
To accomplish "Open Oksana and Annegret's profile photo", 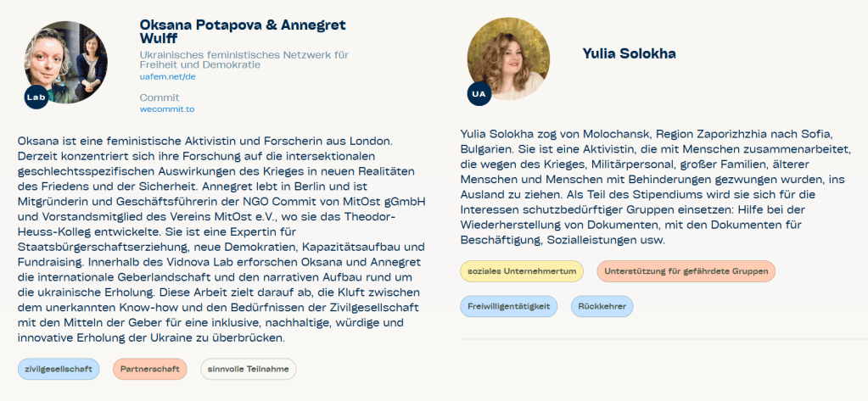I will pyautogui.click(x=66, y=61).
